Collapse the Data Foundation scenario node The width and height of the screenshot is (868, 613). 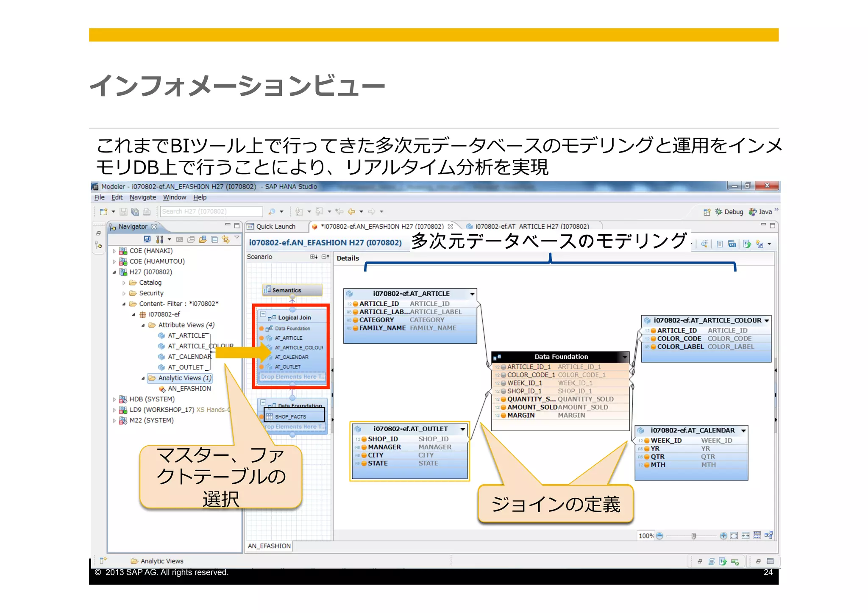263,402
